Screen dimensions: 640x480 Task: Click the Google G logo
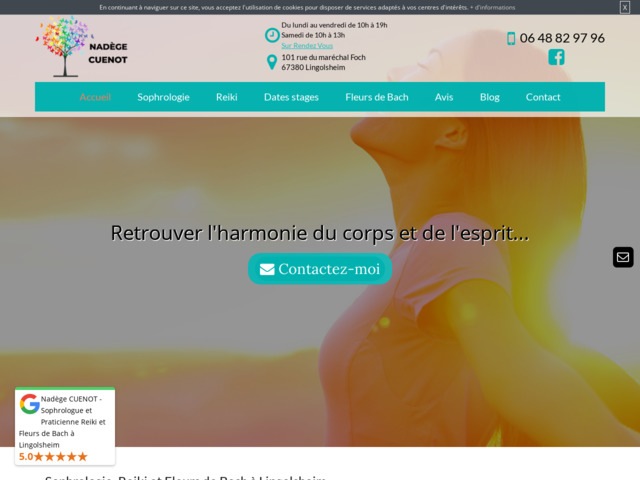pos(29,404)
